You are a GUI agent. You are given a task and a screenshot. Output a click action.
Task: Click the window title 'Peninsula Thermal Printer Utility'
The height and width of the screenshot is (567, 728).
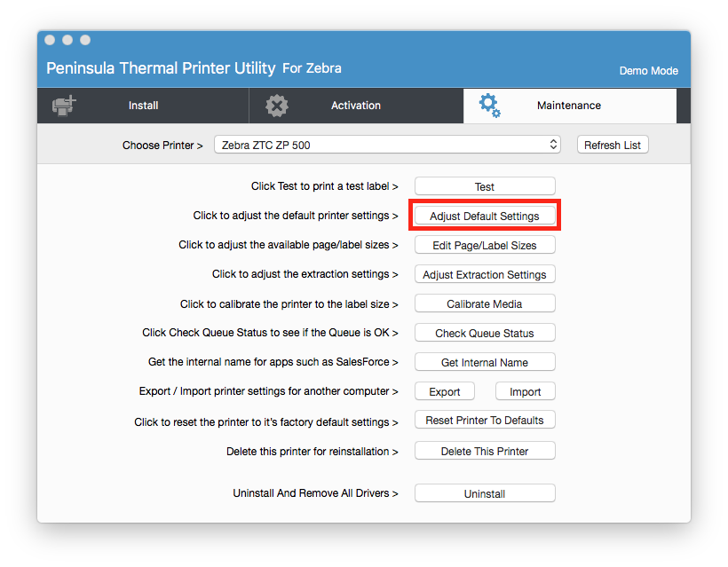[x=161, y=68]
